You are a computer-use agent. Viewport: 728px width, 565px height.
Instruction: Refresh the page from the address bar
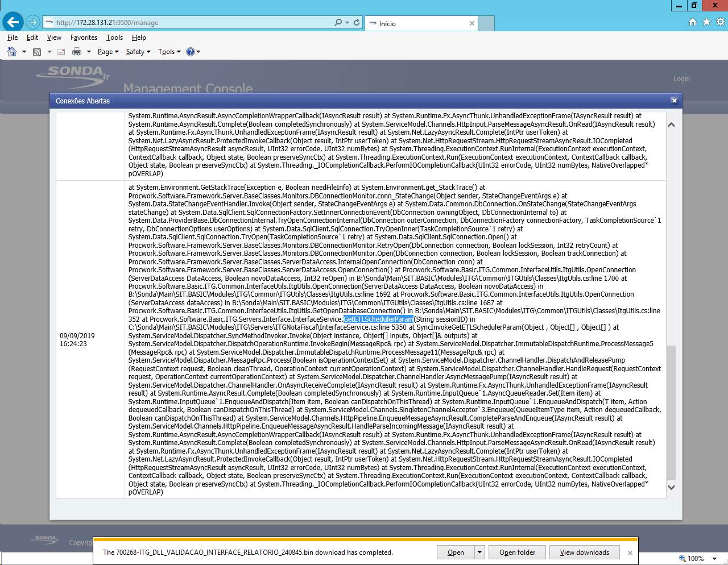tap(357, 22)
